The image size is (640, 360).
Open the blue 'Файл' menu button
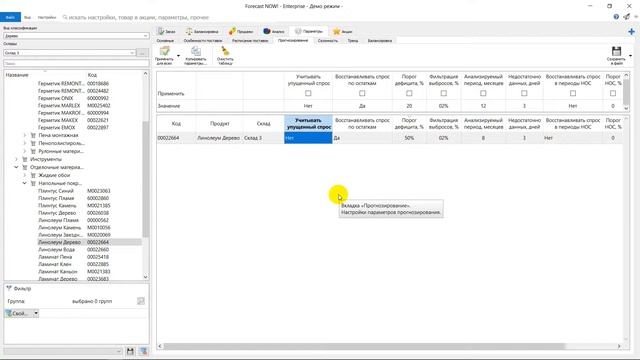[x=10, y=17]
